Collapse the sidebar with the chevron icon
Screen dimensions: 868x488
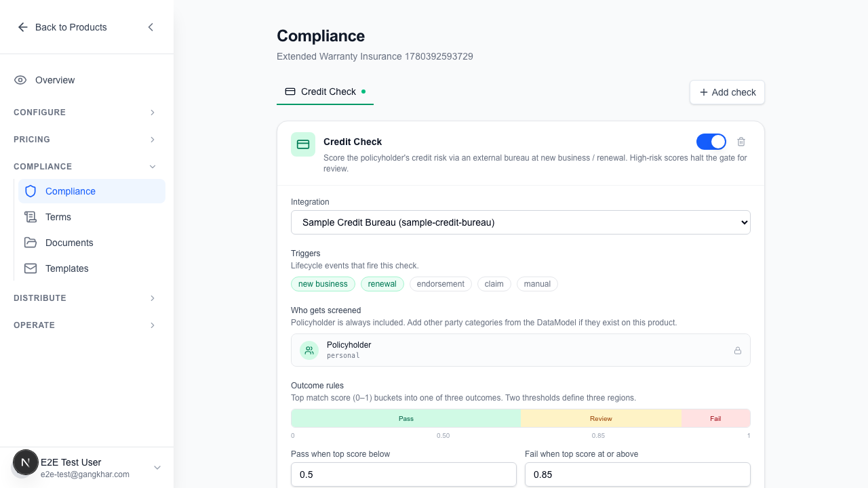(x=151, y=27)
